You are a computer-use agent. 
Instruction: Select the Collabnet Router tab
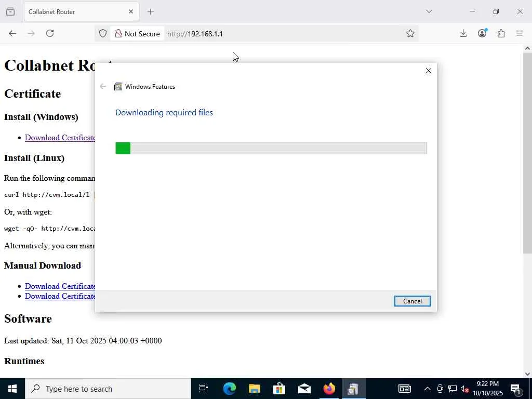coord(82,11)
